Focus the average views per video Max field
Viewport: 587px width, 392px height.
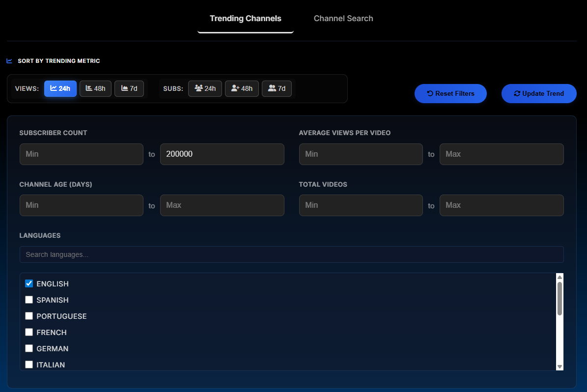click(502, 154)
